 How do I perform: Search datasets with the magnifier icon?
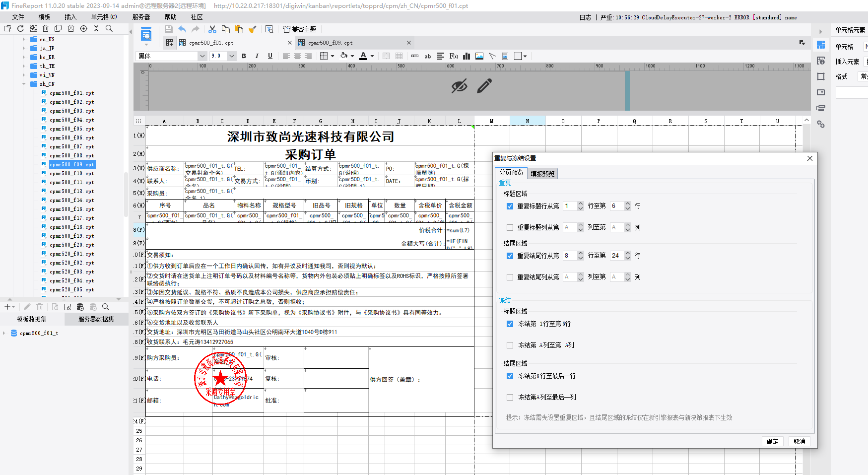pos(106,307)
